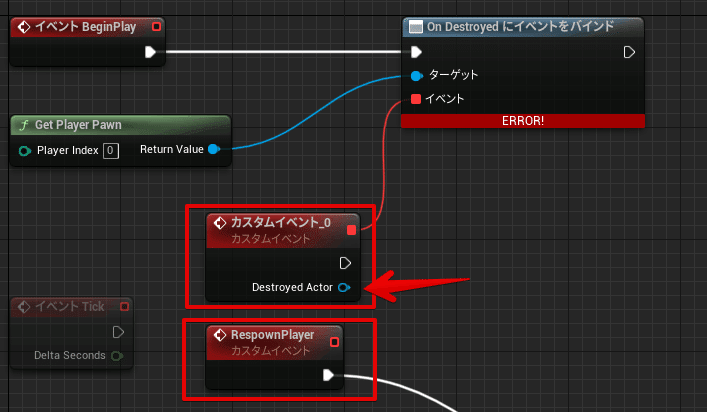707x412 pixels.
Task: Click the blue Return Value output pin
Action: pyautogui.click(x=214, y=149)
